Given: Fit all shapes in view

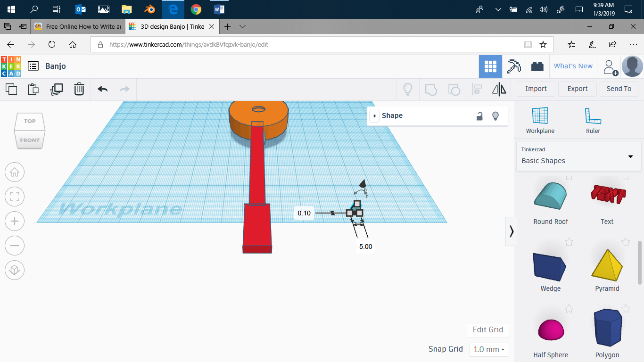Looking at the screenshot, I should tap(15, 197).
